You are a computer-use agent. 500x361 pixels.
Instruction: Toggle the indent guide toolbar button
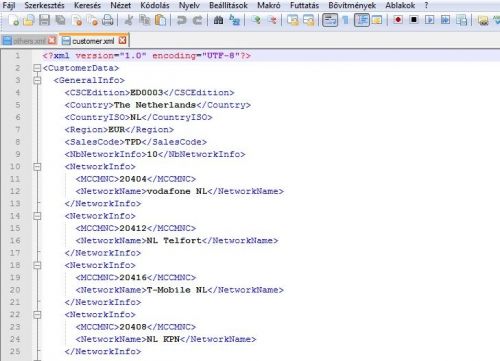point(362,20)
